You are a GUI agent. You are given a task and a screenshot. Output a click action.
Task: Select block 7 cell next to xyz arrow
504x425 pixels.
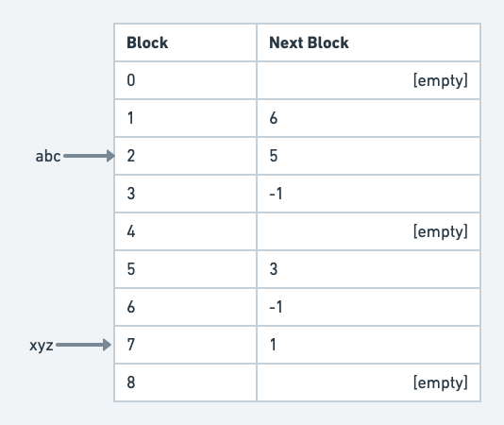pyautogui.click(x=186, y=345)
